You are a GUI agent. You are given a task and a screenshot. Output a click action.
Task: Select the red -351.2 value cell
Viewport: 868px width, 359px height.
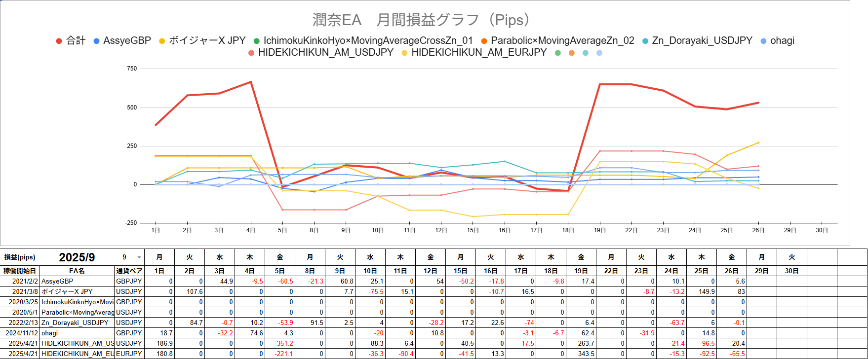coord(280,343)
